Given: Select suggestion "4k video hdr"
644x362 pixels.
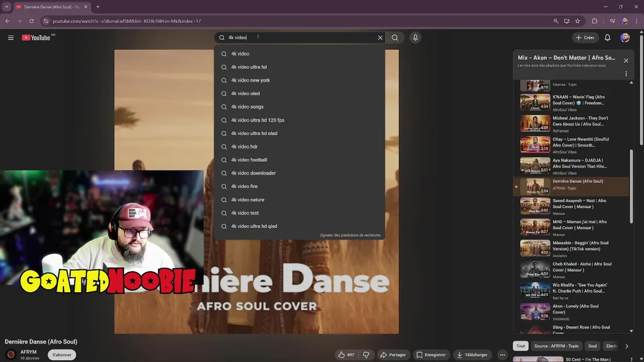Looking at the screenshot, I should (299, 147).
